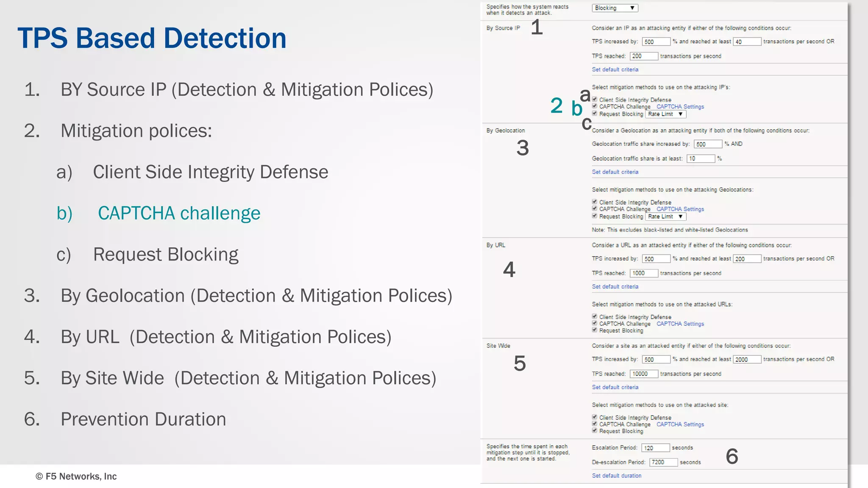Toggle Geolocation Request Blocking checkbox
Image resolution: width=868 pixels, height=488 pixels.
tap(595, 216)
